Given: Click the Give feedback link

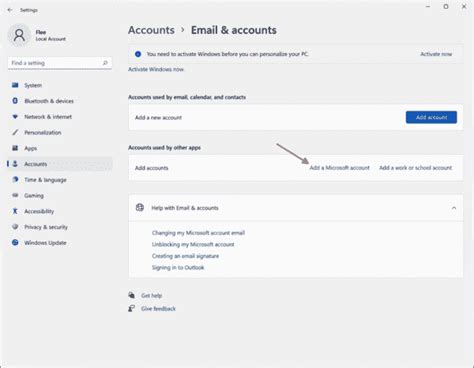Looking at the screenshot, I should [x=158, y=309].
